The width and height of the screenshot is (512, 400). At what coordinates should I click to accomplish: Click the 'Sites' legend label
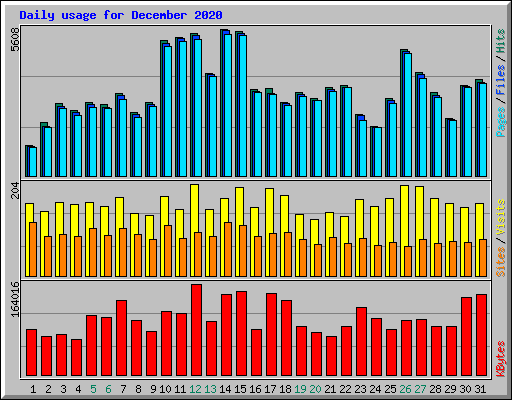[x=501, y=262]
